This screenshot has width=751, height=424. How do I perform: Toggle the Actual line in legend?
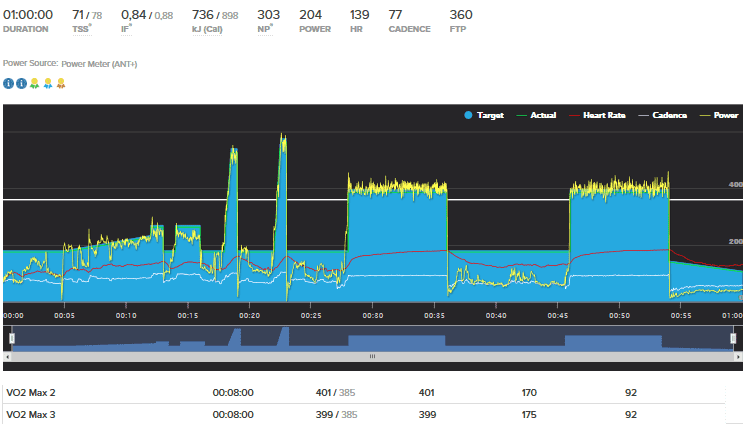(x=536, y=116)
